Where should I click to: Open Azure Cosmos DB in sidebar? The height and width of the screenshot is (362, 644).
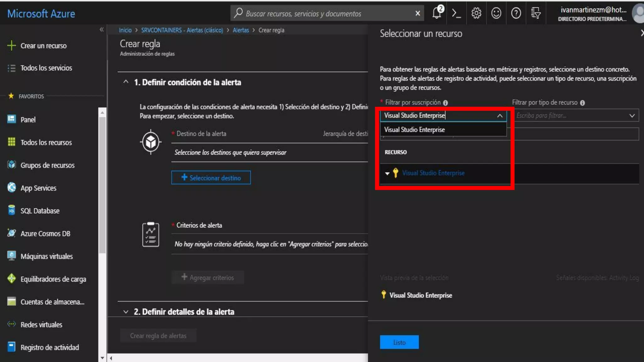point(45,233)
